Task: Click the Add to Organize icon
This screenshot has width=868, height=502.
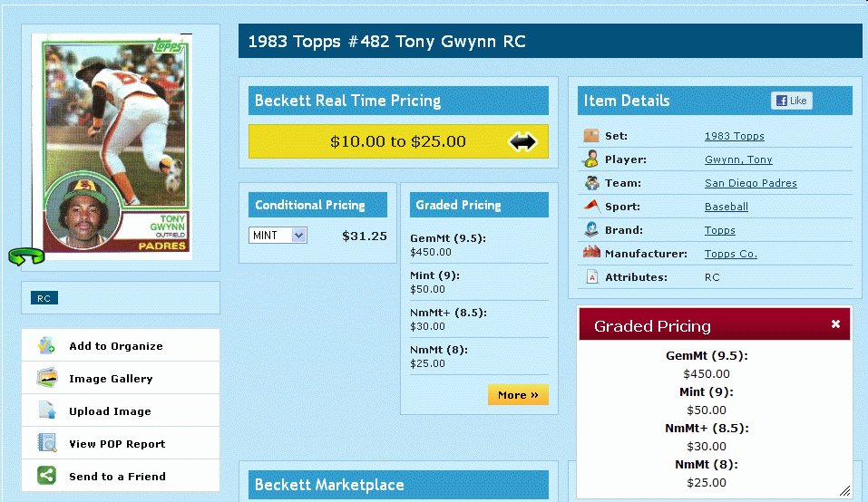Action: coord(46,345)
